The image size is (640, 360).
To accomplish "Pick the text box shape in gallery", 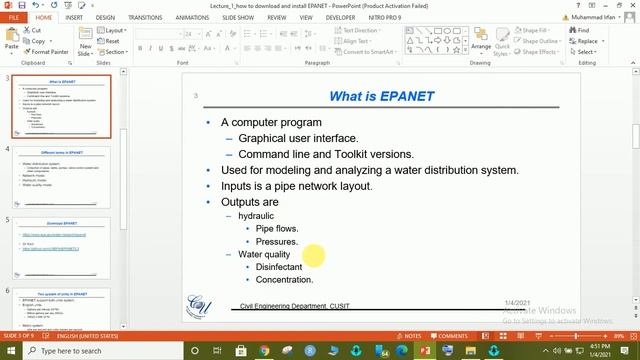I will (x=410, y=31).
